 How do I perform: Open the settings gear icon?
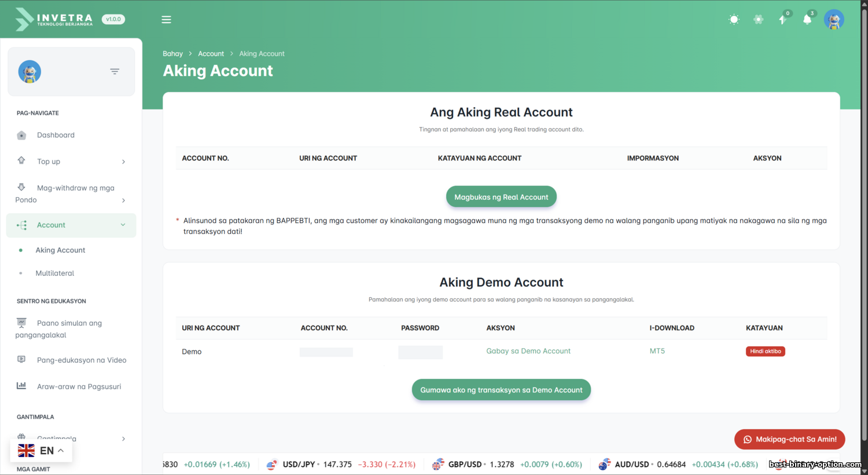click(x=758, y=20)
